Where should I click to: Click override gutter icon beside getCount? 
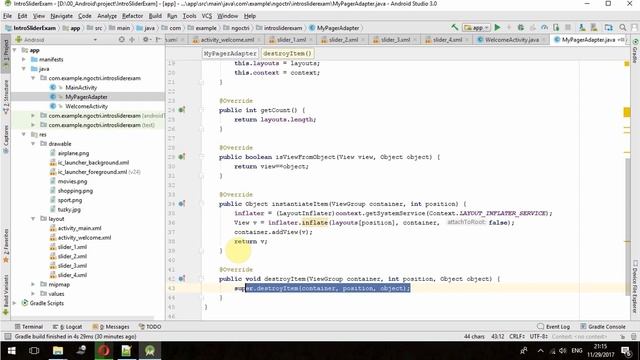[182, 110]
